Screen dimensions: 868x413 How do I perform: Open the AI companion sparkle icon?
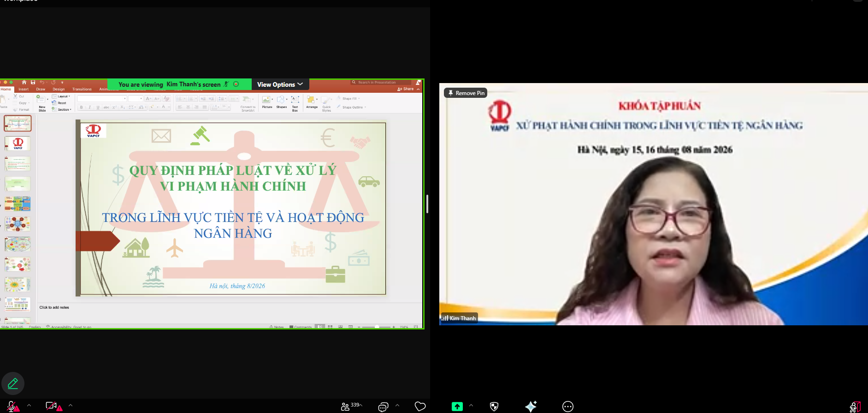click(x=531, y=406)
